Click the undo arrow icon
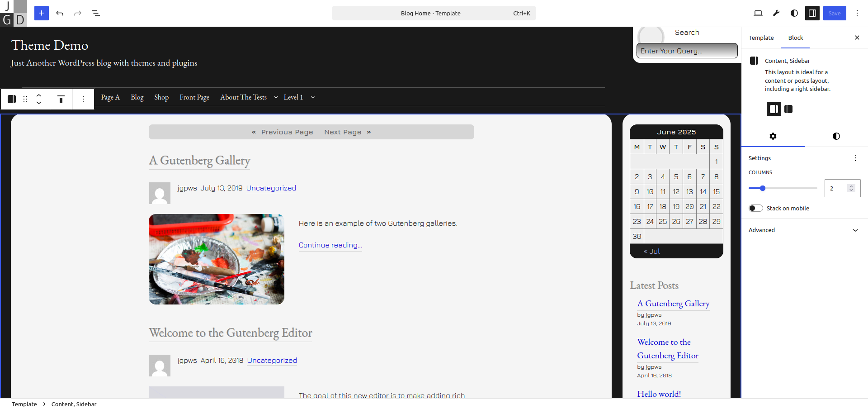Screen dimensions: 868x409 pos(60,13)
